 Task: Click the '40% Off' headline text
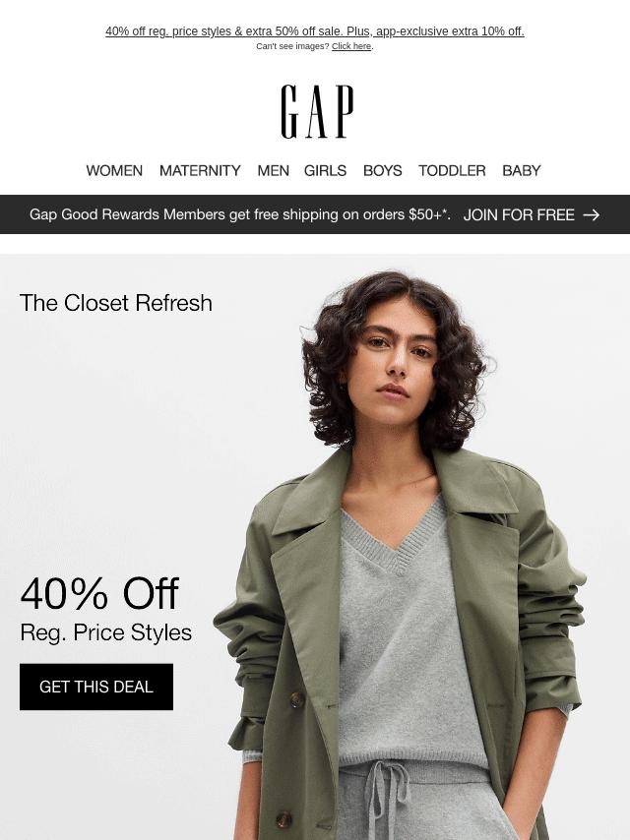(x=99, y=593)
